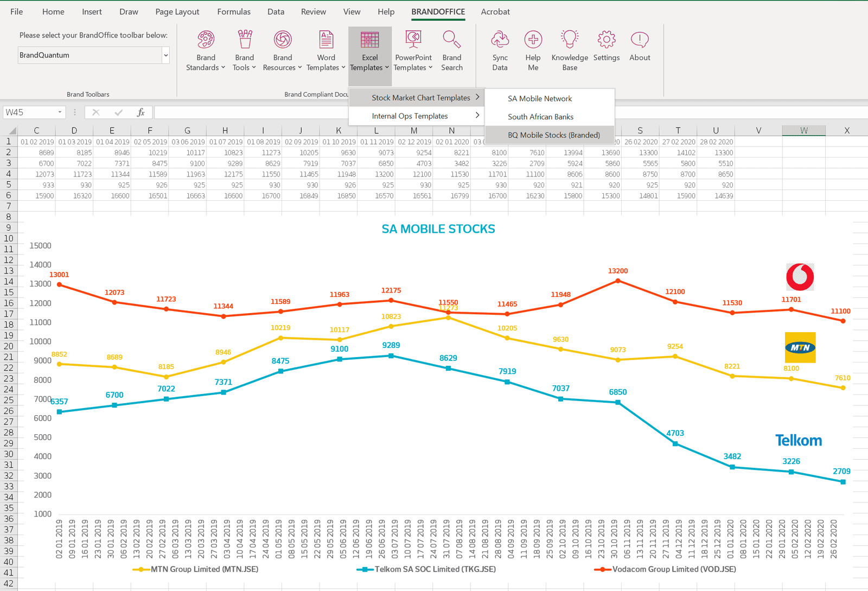Click the SA MOBILE STOCKS chart title
This screenshot has width=868, height=591.
(438, 229)
